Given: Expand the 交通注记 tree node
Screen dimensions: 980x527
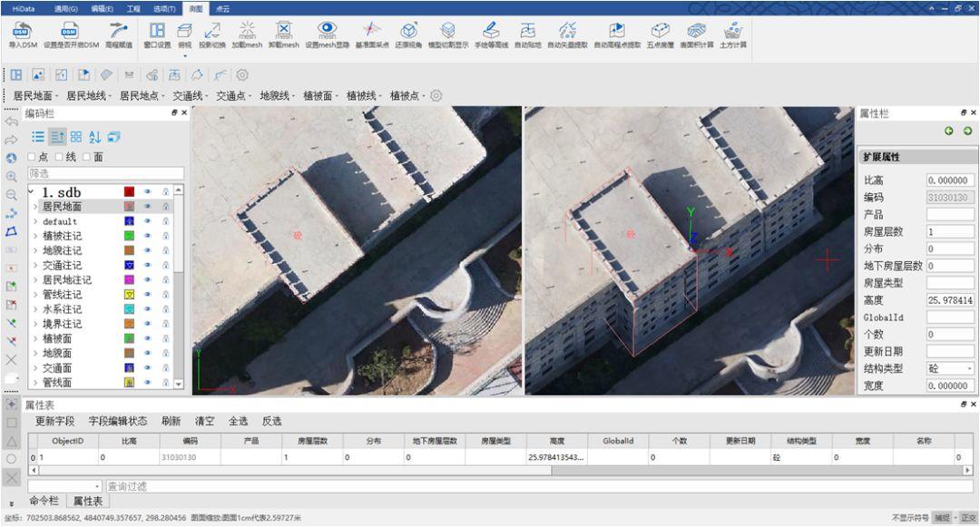Looking at the screenshot, I should 35,266.
